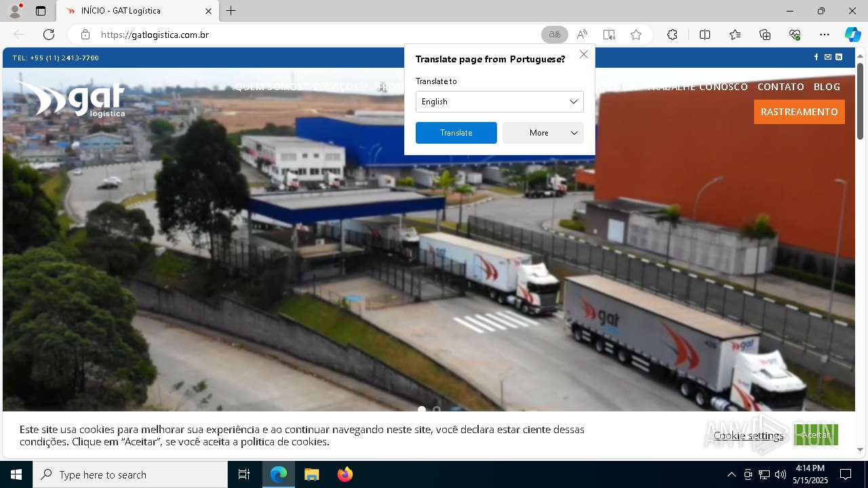
Task: Click the orange RASTREAMENTO button
Action: (800, 112)
